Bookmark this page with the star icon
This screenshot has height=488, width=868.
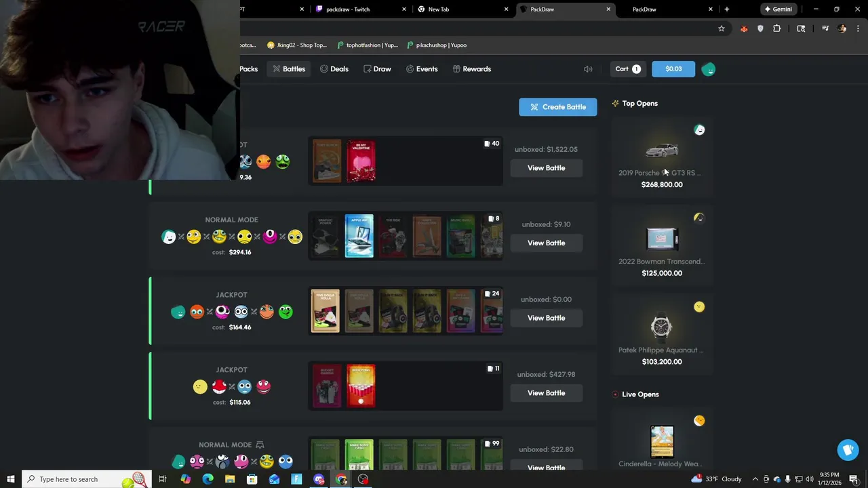[x=722, y=28]
